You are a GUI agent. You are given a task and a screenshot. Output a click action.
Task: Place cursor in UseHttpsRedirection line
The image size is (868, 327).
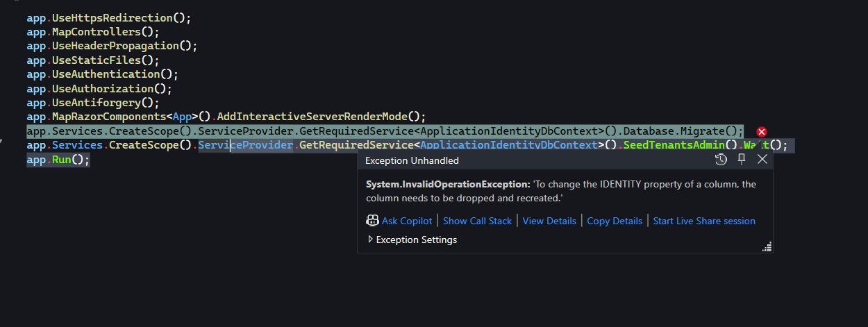point(109,18)
